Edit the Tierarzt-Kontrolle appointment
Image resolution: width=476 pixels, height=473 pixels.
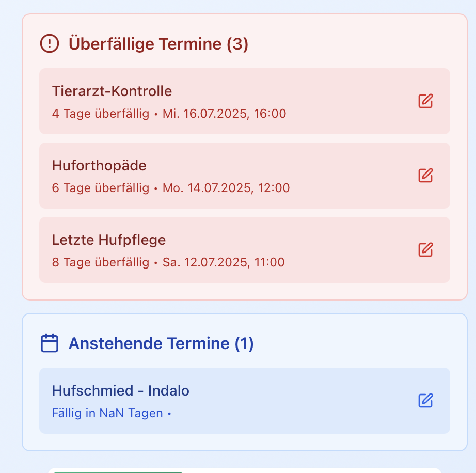tap(425, 101)
